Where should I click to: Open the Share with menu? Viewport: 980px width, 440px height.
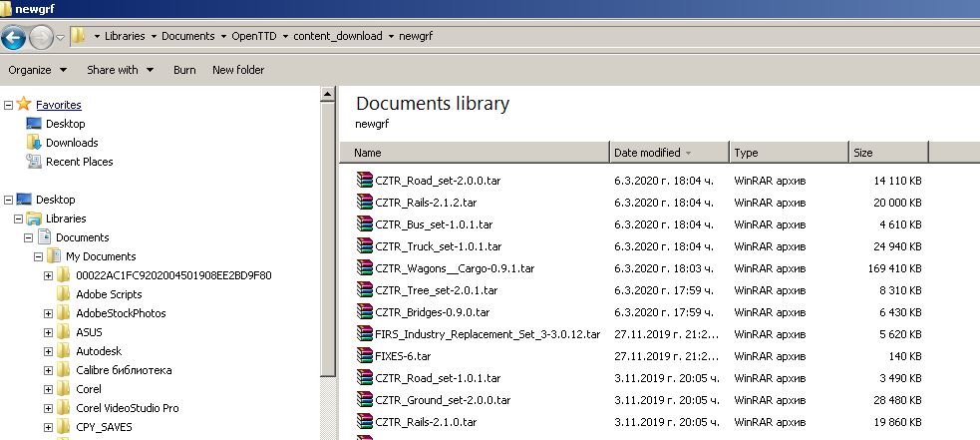(x=120, y=70)
